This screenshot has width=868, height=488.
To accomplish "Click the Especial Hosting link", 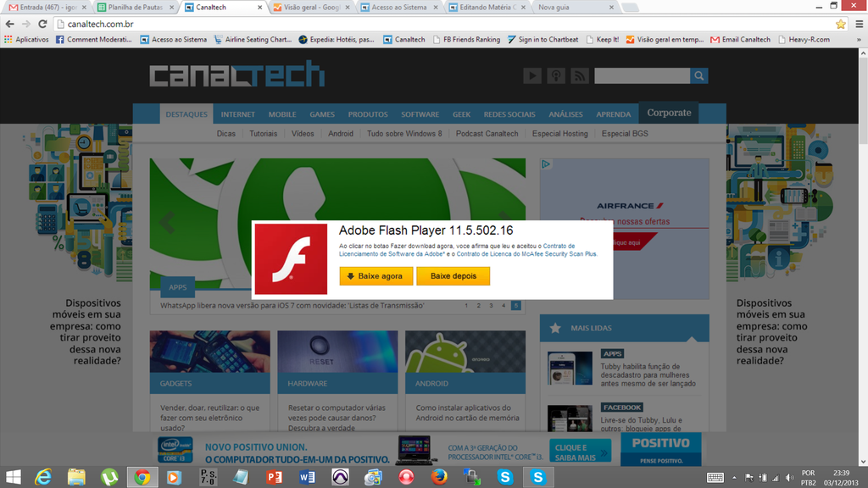I will click(559, 133).
